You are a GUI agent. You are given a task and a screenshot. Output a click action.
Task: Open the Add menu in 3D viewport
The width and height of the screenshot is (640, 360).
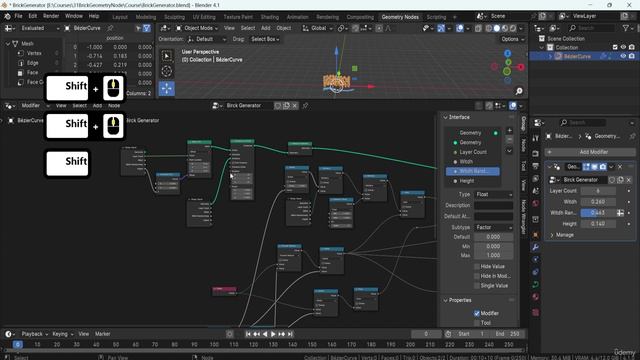pyautogui.click(x=266, y=28)
